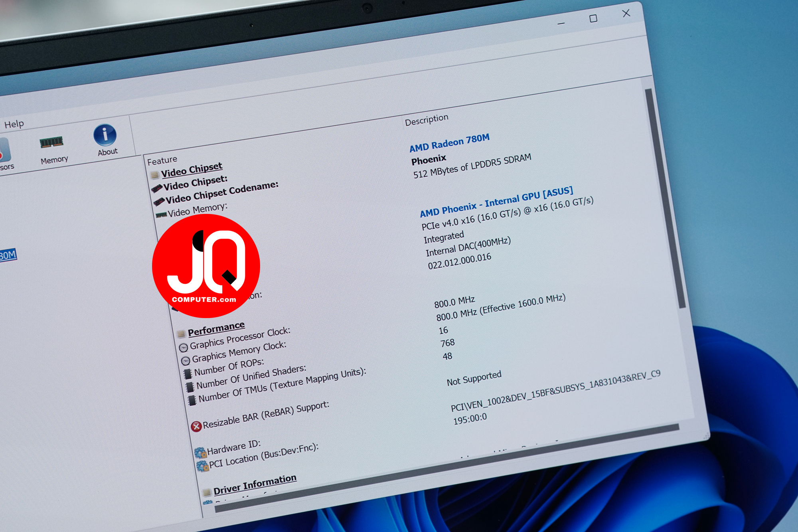Image resolution: width=798 pixels, height=532 pixels.
Task: Select the Phoenix codename value
Action: [429, 160]
